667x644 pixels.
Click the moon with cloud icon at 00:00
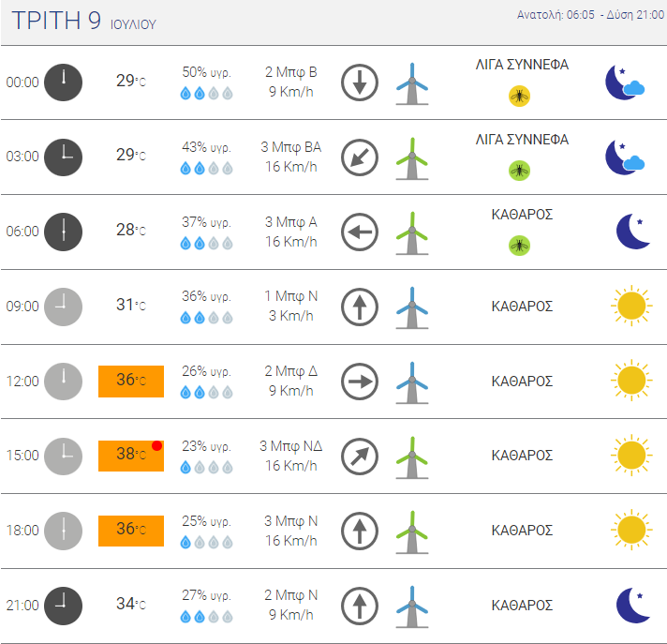point(625,82)
